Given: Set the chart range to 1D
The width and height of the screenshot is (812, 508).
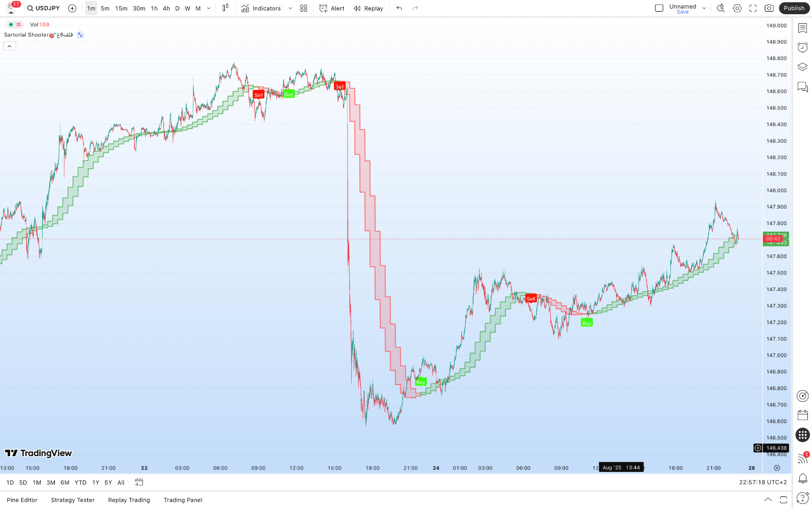Looking at the screenshot, I should pyautogui.click(x=10, y=483).
